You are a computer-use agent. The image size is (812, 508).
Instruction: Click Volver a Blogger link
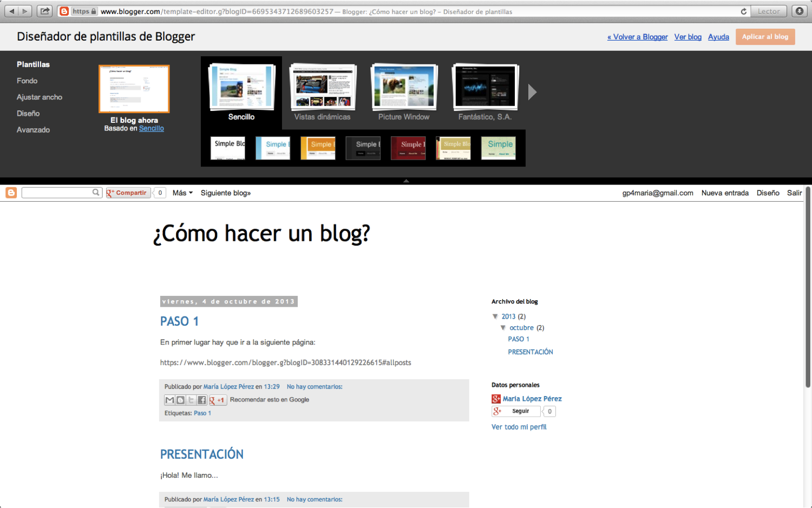(638, 37)
